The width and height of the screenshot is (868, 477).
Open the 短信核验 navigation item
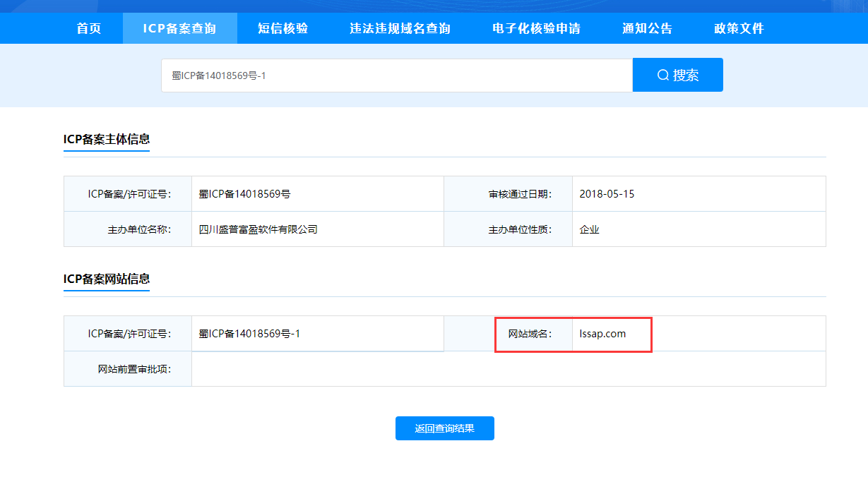283,29
